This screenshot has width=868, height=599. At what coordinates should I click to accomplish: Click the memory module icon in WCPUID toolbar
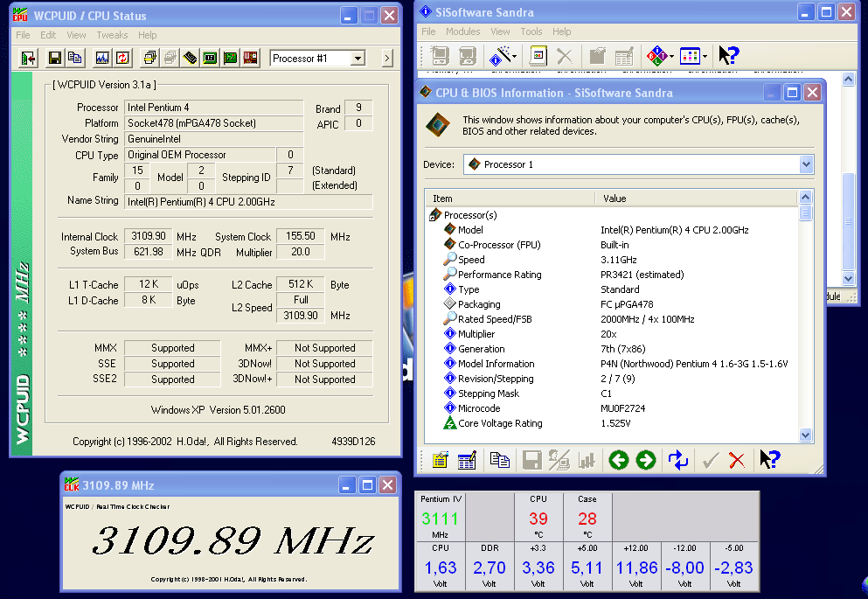click(x=190, y=59)
